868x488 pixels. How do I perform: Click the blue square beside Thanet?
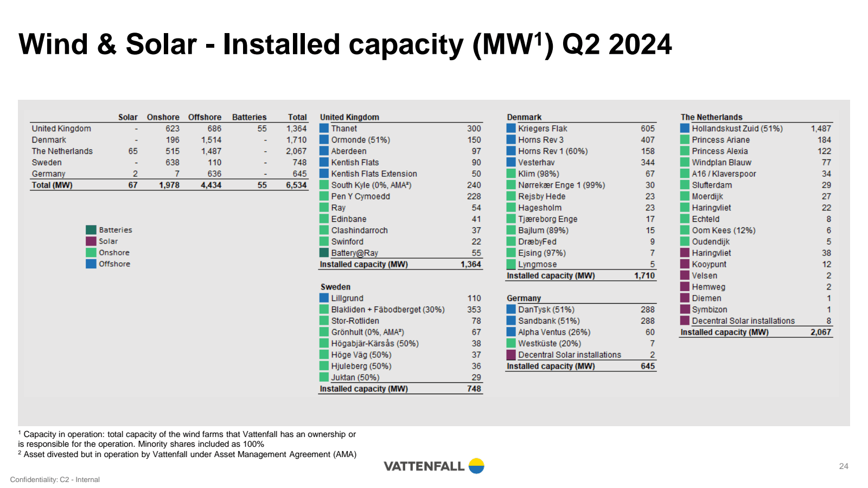(324, 129)
